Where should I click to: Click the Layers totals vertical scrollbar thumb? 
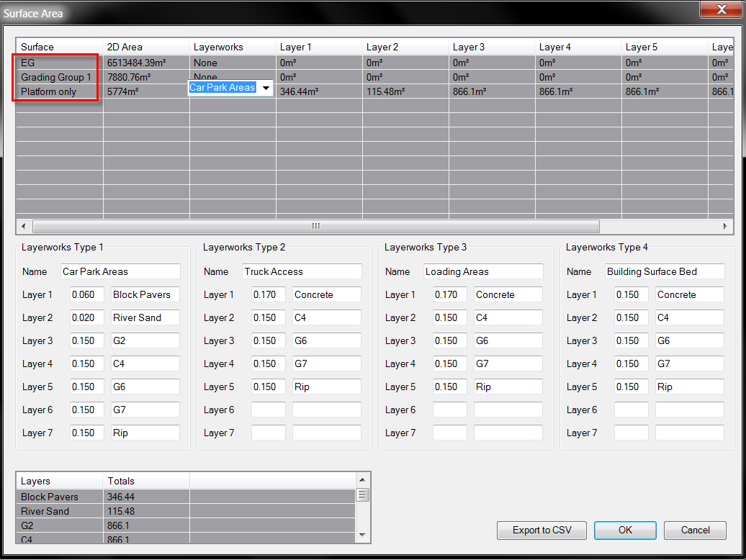click(x=362, y=495)
